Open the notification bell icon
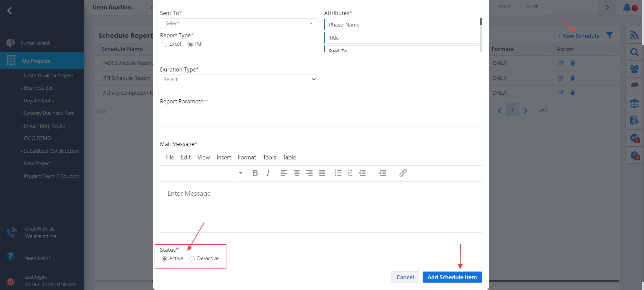The height and width of the screenshot is (290, 644). (x=627, y=7)
